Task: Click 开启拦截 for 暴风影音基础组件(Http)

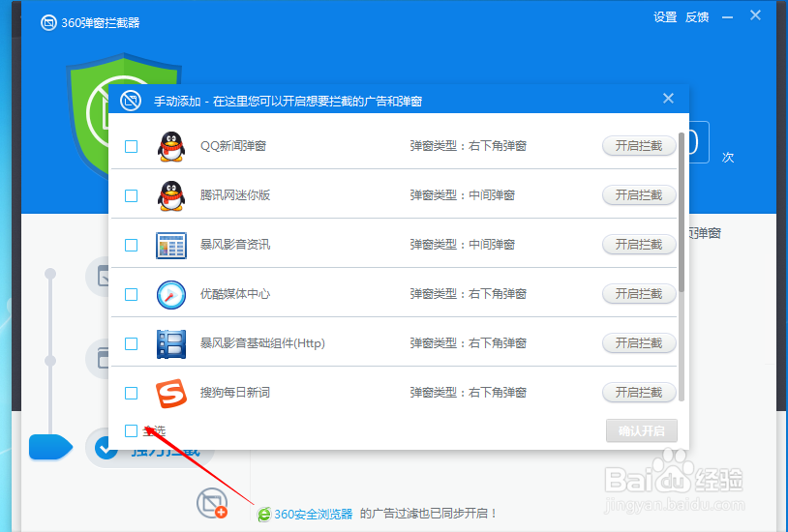Action: [639, 343]
